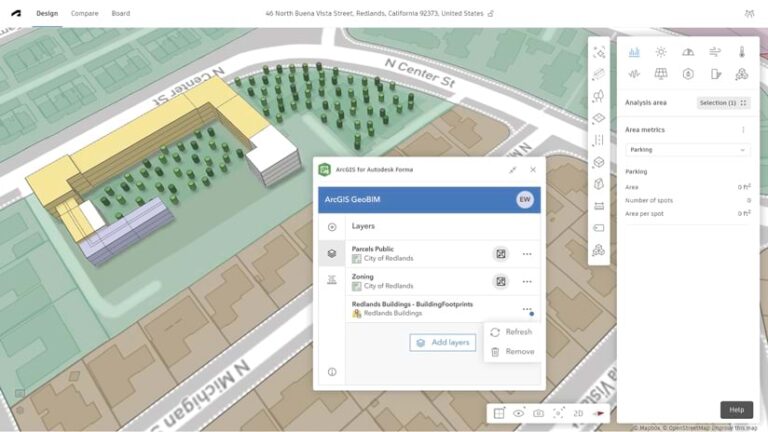Select the Parcels Public layer row
The width and height of the screenshot is (768, 432).
pos(443,254)
